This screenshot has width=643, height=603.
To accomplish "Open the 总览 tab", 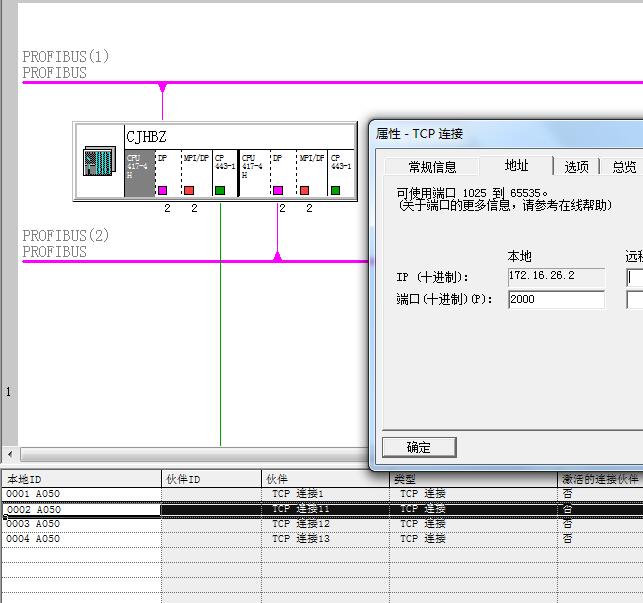I will [623, 167].
